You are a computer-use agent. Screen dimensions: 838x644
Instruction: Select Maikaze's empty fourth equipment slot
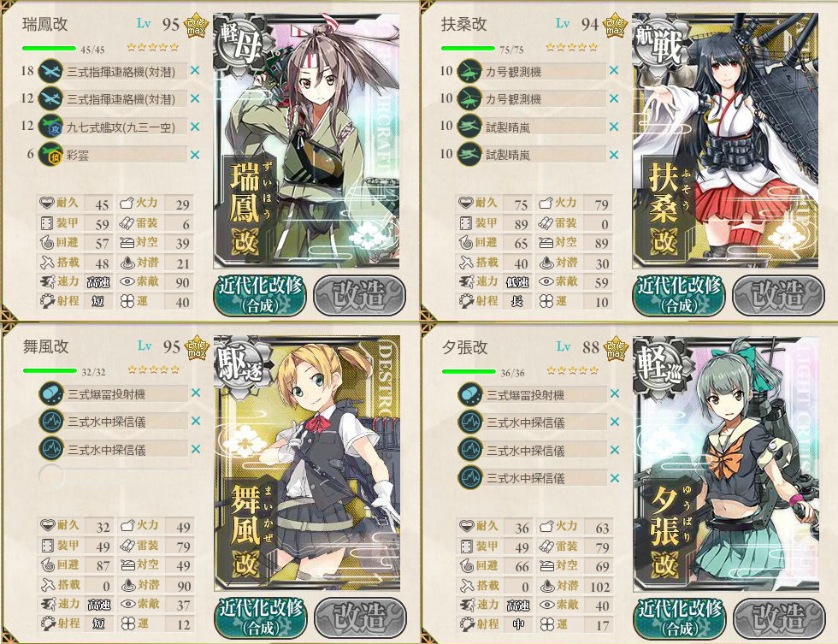(x=113, y=476)
